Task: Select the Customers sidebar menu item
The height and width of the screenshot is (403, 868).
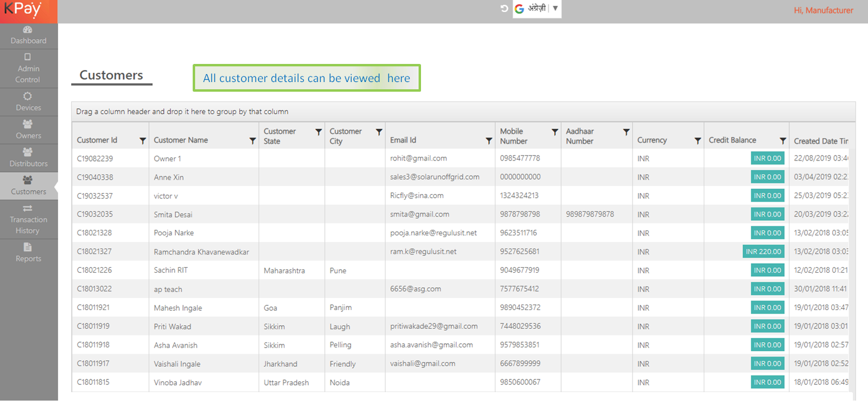Action: (x=28, y=186)
